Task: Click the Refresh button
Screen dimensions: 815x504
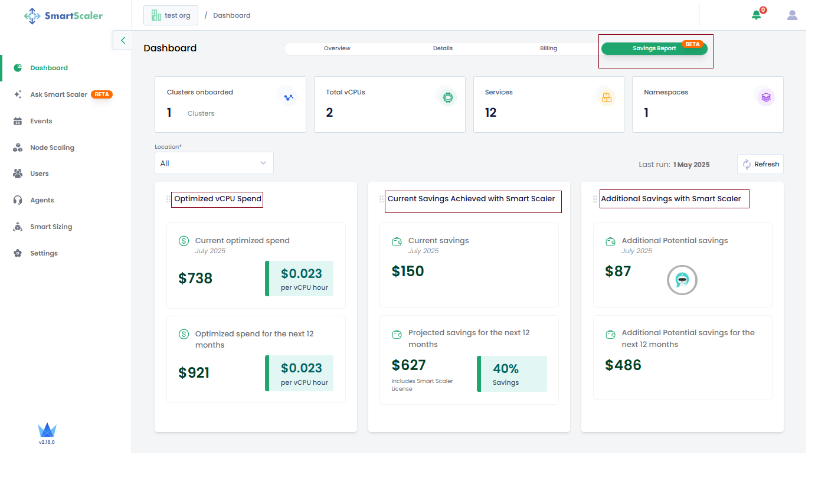Action: (760, 164)
